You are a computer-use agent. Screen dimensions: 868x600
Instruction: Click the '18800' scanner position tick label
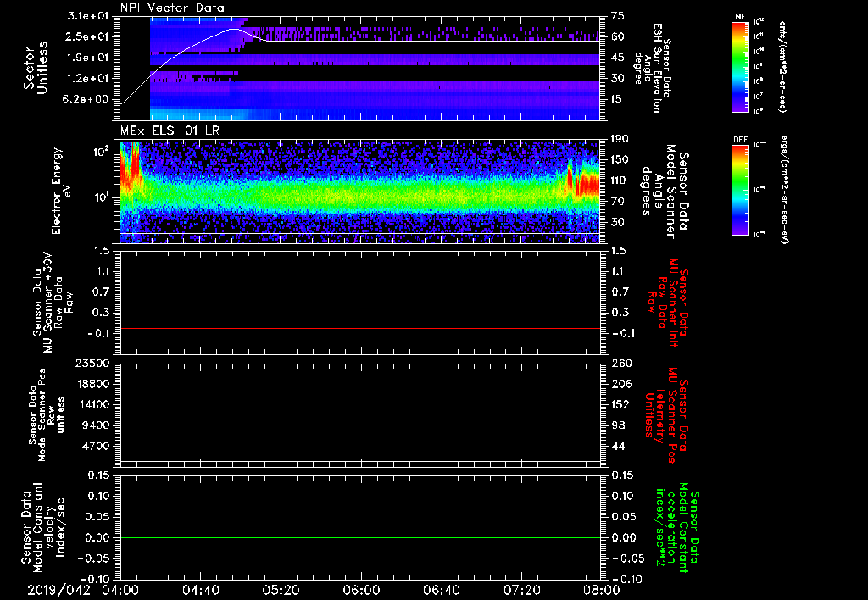coord(92,384)
